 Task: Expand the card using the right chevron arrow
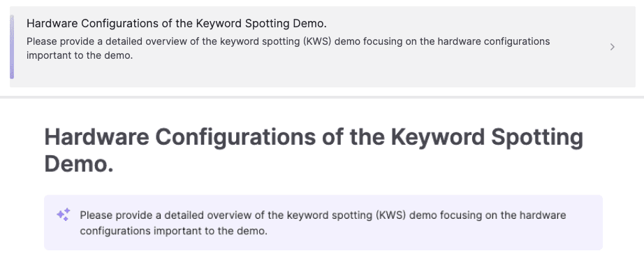(612, 47)
